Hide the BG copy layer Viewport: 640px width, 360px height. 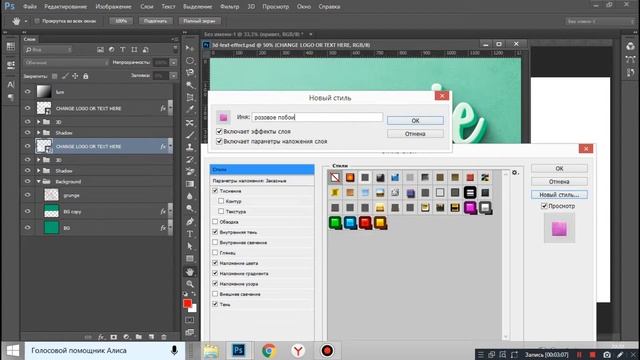[27, 211]
